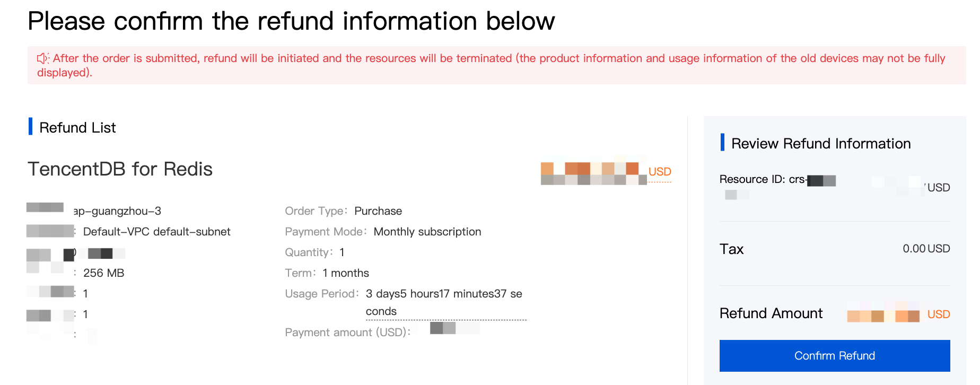The width and height of the screenshot is (980, 385).
Task: Select the TencentDB for Redis product heading
Action: pyautogui.click(x=120, y=169)
